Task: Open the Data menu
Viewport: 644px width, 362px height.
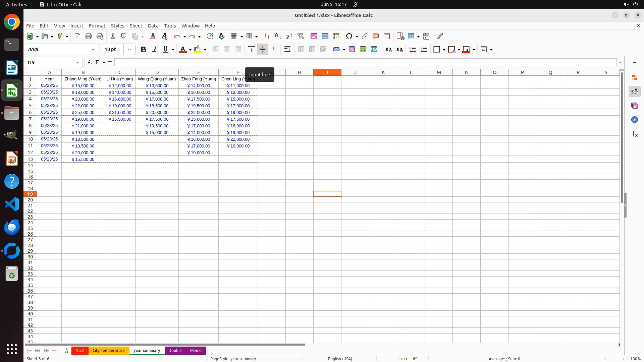Action: click(153, 26)
